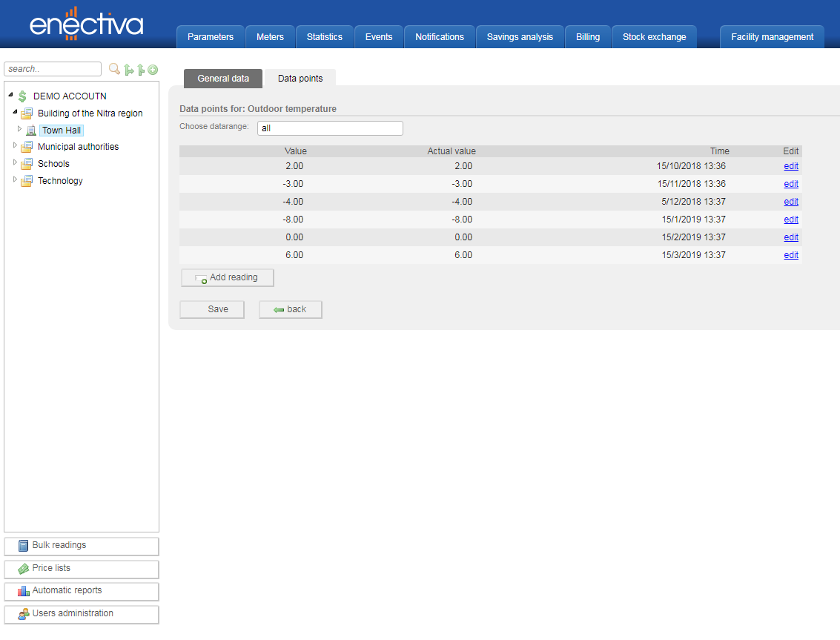Screen dimensions: 840x640
Task: Switch to the General data tab
Action: (x=223, y=79)
